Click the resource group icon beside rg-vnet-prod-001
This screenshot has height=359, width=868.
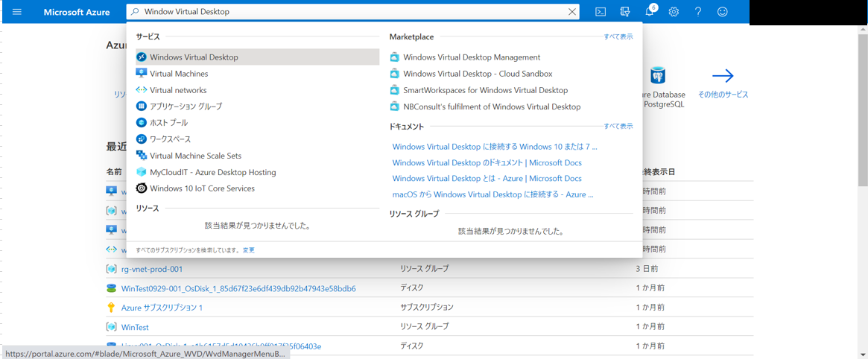click(111, 270)
